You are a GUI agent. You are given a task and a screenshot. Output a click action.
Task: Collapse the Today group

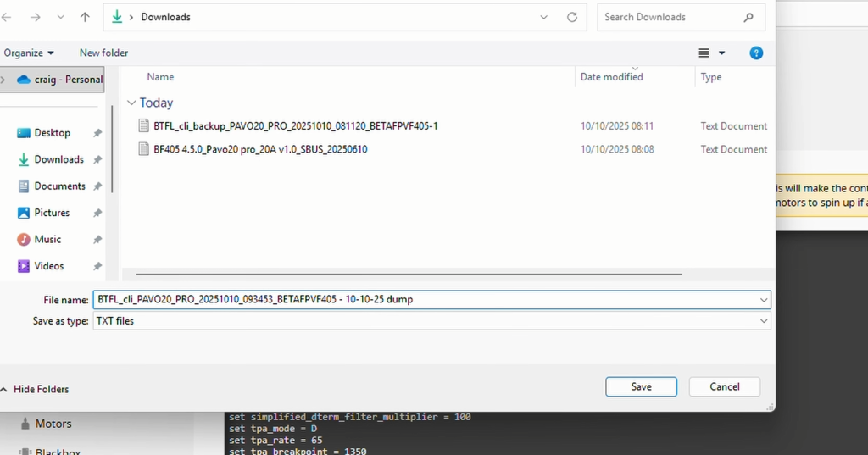click(131, 103)
